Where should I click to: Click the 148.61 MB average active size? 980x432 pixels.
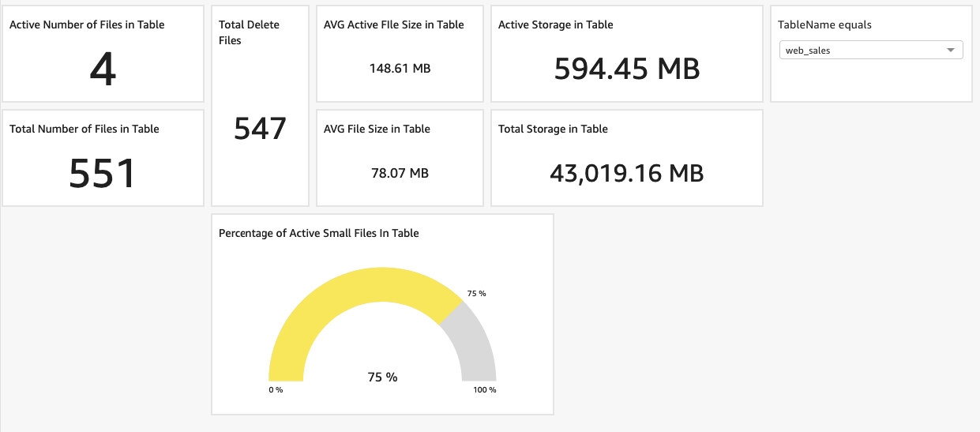click(x=400, y=69)
